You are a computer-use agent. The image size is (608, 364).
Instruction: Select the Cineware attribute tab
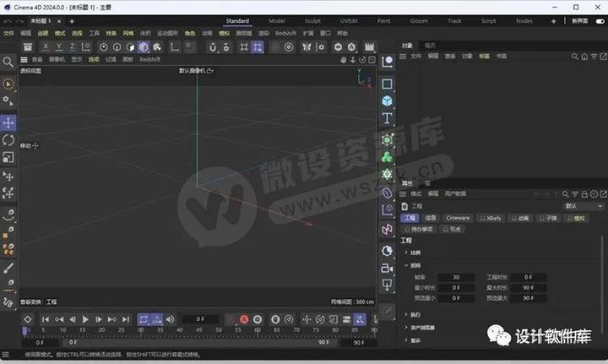458,218
